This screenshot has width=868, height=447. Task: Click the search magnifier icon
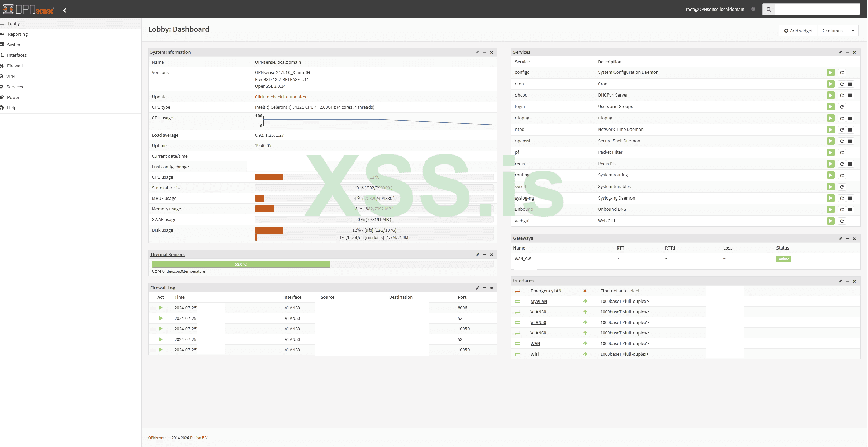click(x=768, y=10)
